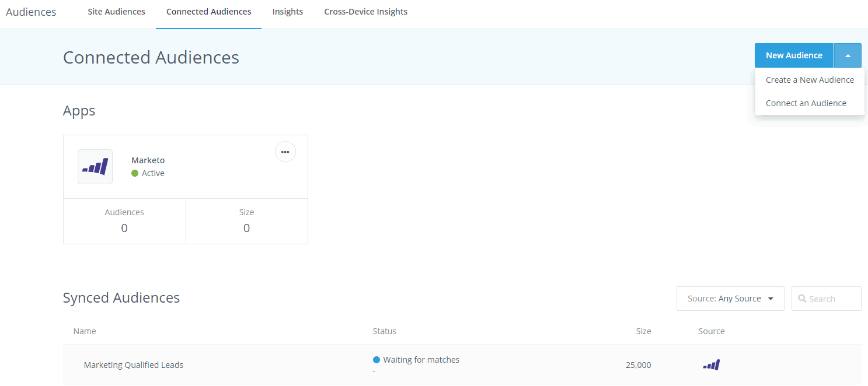Switch to the Site Audiences tab
Viewport: 868px width, 386px height.
[116, 11]
